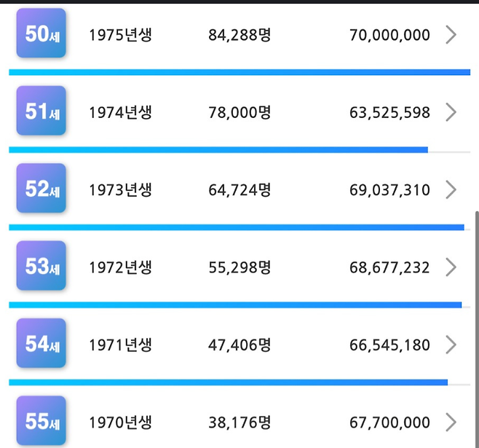Click the progress bar under 51세 row
The image size is (479, 448).
218,149
